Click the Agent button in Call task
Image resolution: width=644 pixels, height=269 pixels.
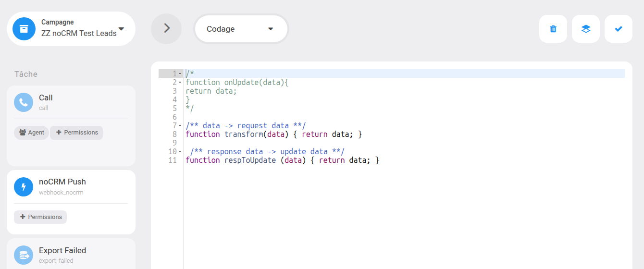31,133
